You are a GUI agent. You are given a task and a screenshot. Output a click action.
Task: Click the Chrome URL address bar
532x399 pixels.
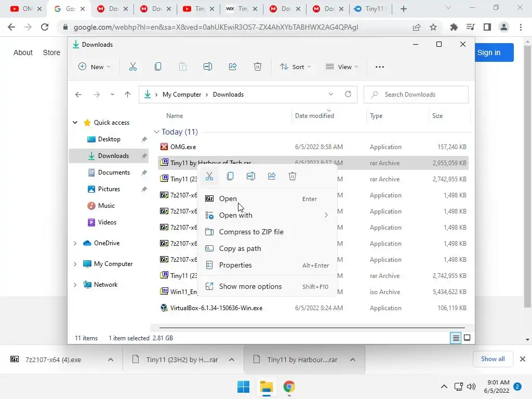[x=216, y=27]
